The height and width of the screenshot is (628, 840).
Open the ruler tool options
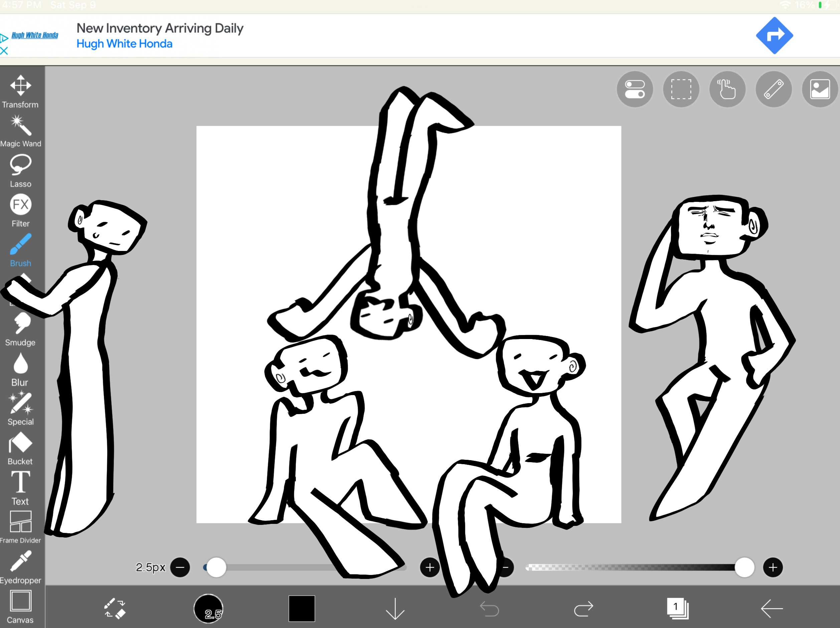(x=773, y=89)
